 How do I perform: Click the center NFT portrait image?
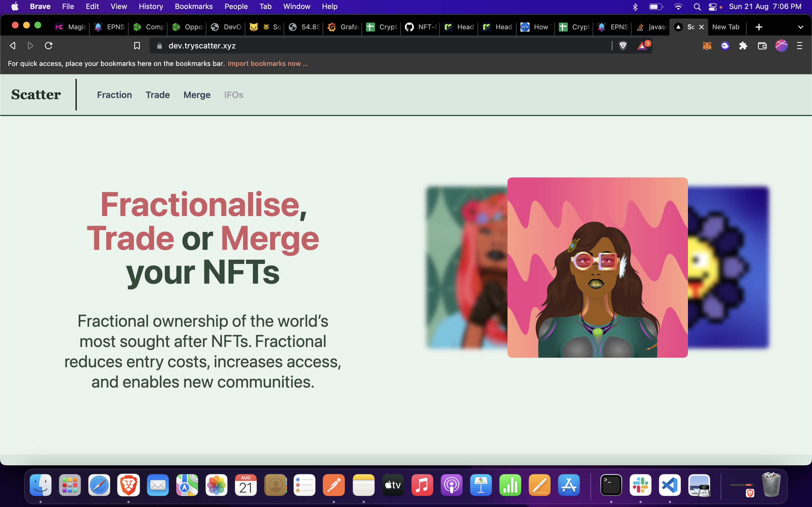597,267
